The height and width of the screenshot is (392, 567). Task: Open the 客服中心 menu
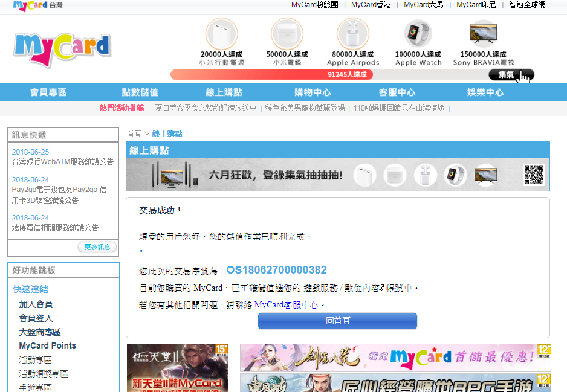pos(397,92)
